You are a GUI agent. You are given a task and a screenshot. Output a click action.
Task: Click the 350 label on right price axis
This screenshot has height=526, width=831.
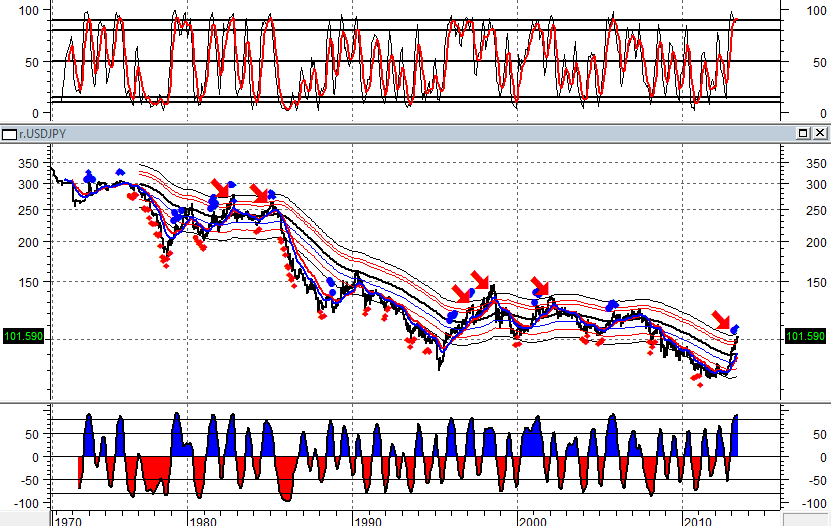816,164
